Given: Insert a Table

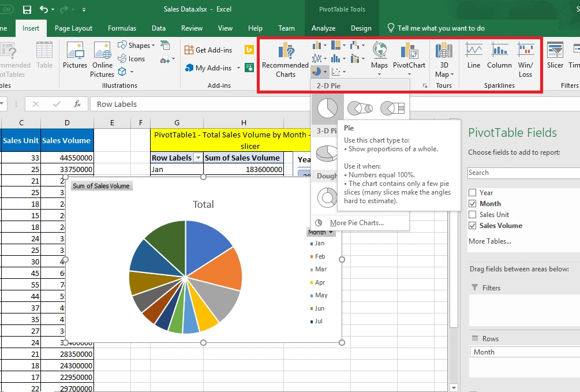Looking at the screenshot, I should (x=44, y=55).
